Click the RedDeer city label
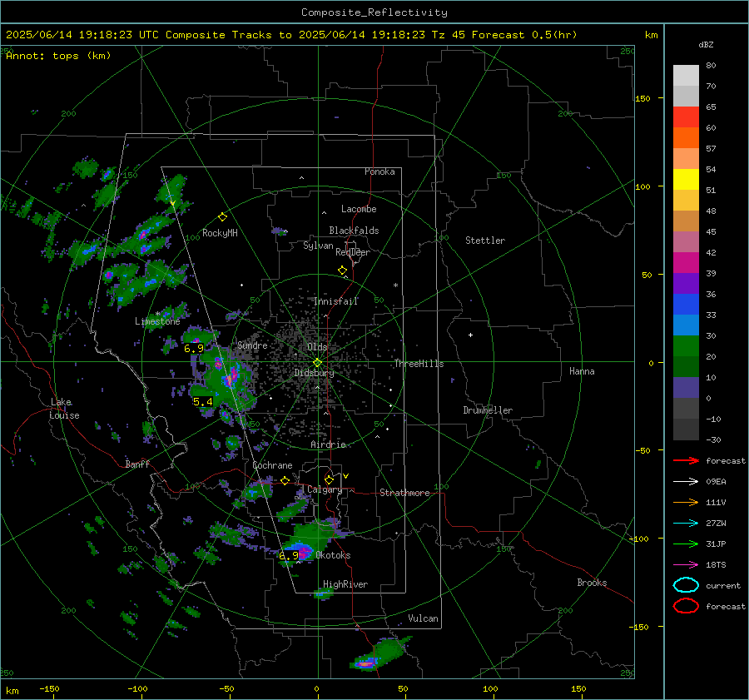749x700 pixels. coord(353,252)
